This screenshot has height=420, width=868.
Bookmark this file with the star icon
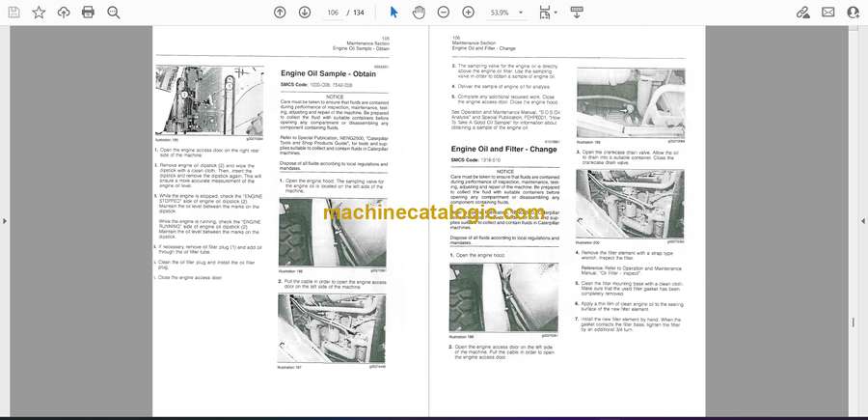(39, 13)
